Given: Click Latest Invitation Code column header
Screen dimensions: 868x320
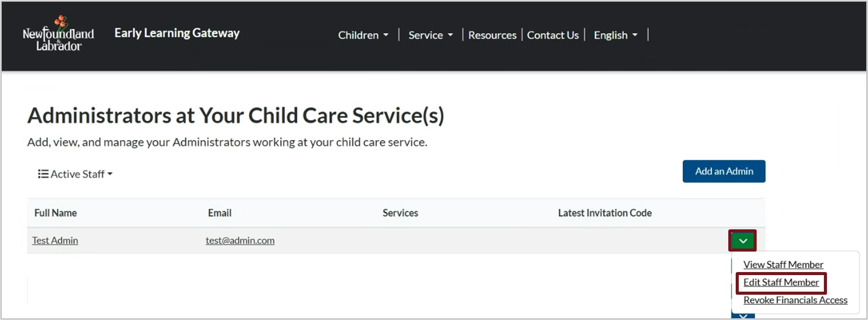Looking at the screenshot, I should tap(605, 213).
